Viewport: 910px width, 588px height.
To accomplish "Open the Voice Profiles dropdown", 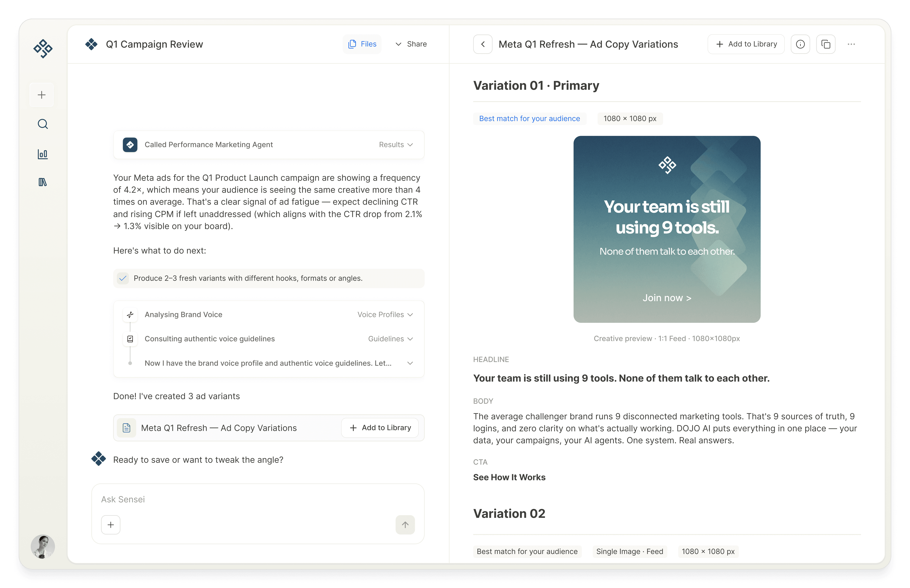I will (385, 314).
